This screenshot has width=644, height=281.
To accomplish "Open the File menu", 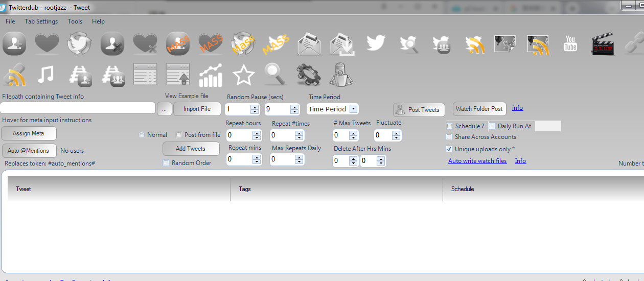I will [10, 21].
